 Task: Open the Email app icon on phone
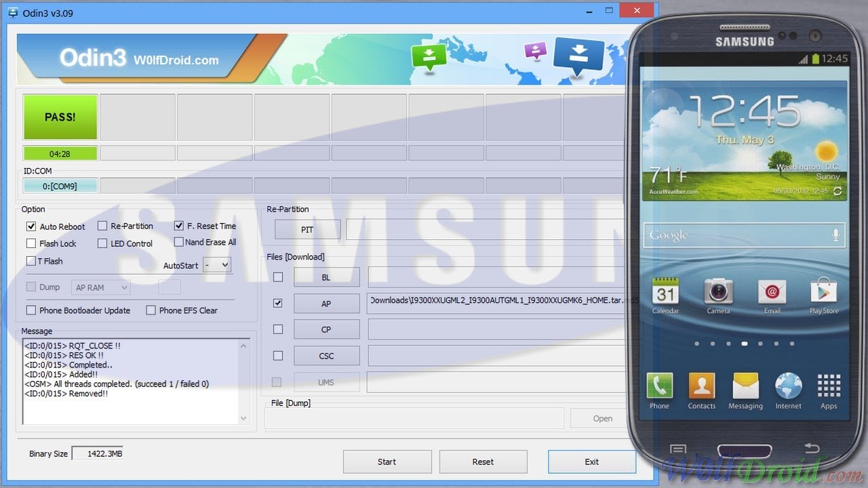tap(772, 292)
